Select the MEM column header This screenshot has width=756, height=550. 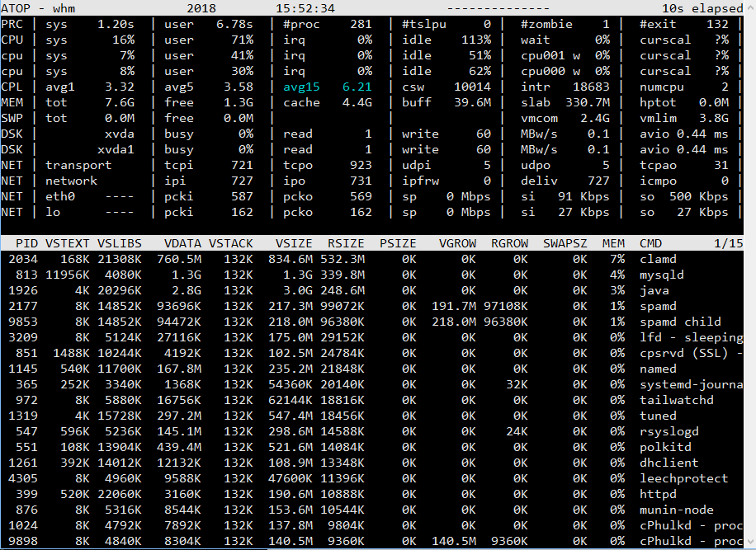pos(613,243)
